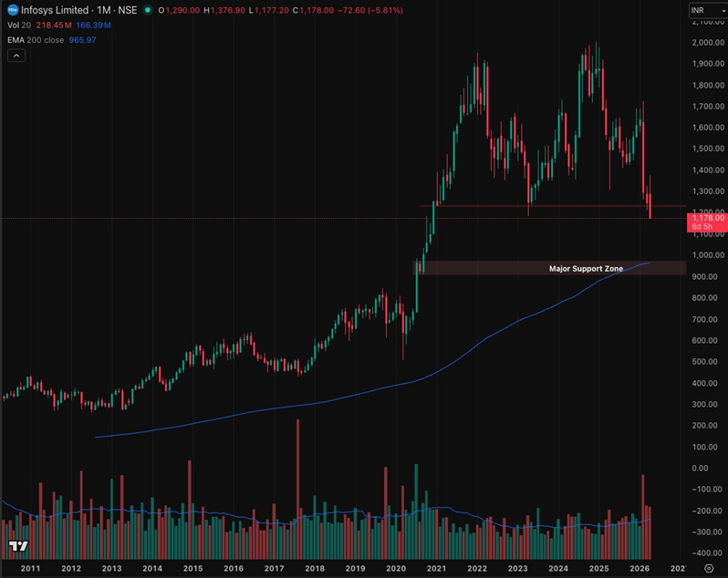Click the green market status dot

point(148,10)
